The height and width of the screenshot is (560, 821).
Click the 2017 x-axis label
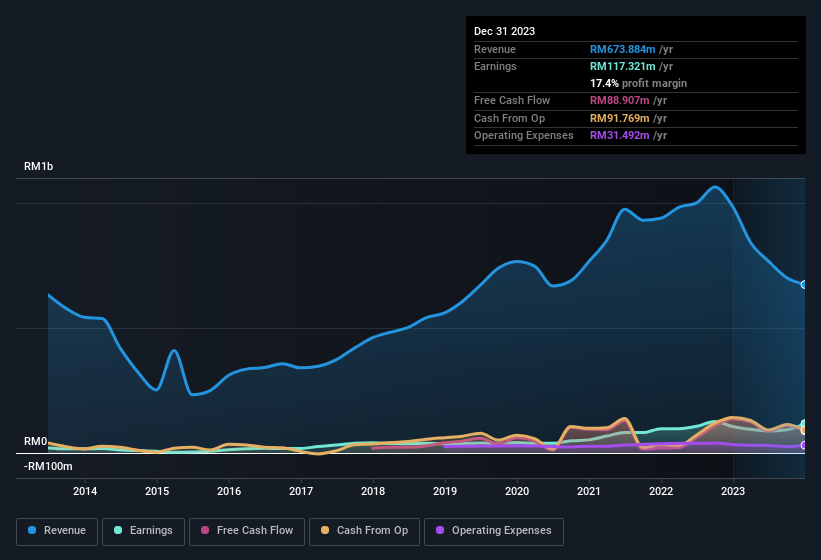pyautogui.click(x=301, y=491)
